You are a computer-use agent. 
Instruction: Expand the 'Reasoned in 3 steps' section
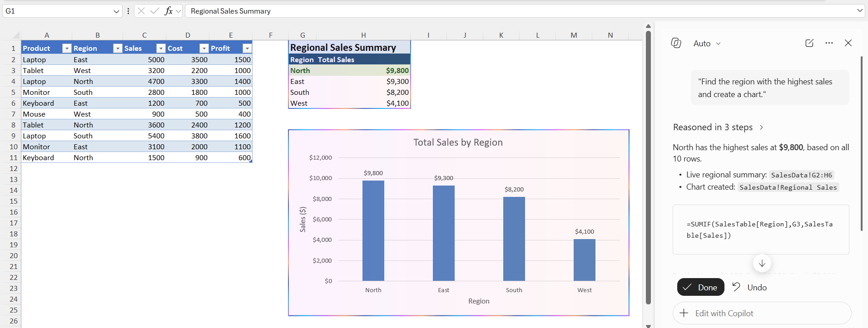click(719, 127)
